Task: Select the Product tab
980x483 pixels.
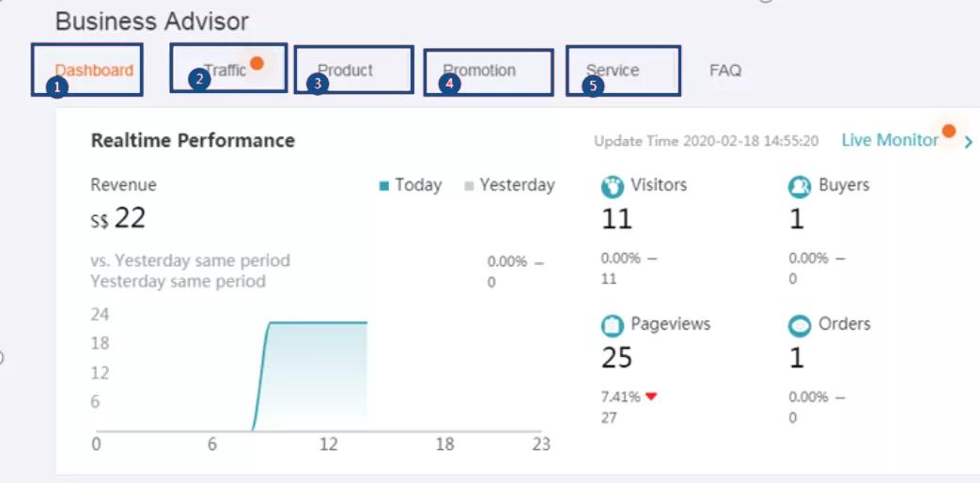Action: coord(345,70)
